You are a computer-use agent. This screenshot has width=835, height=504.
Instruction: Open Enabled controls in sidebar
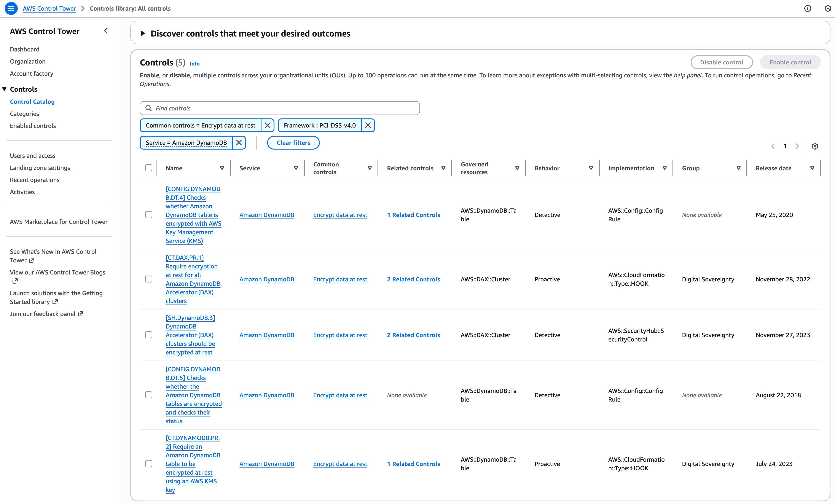coord(33,126)
